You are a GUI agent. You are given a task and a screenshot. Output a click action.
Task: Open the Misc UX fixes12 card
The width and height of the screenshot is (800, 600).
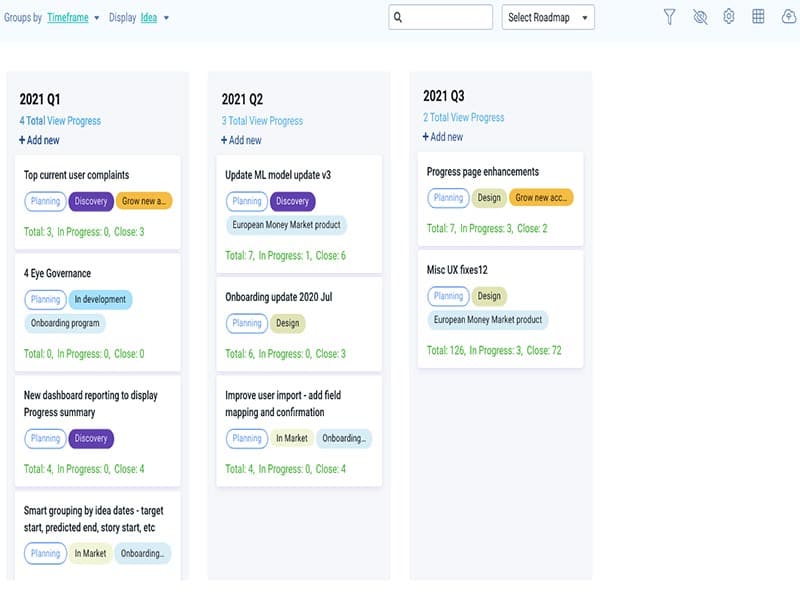click(x=459, y=271)
